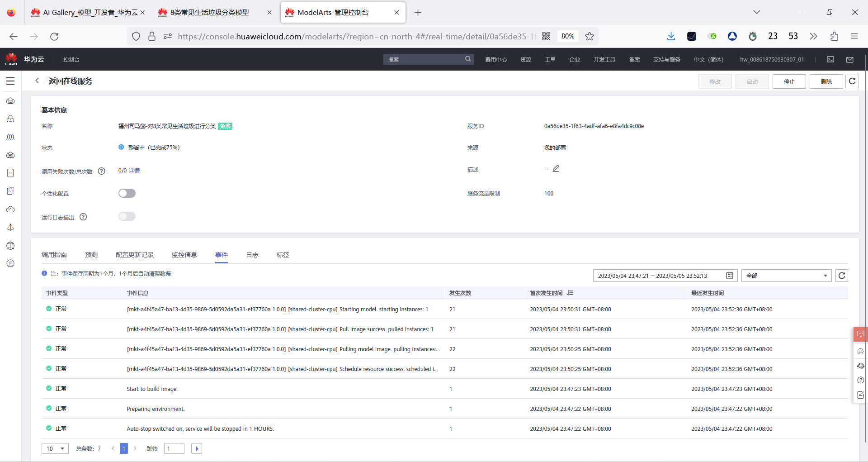
Task: Open the Firefox extensions puzzle icon
Action: (x=834, y=36)
